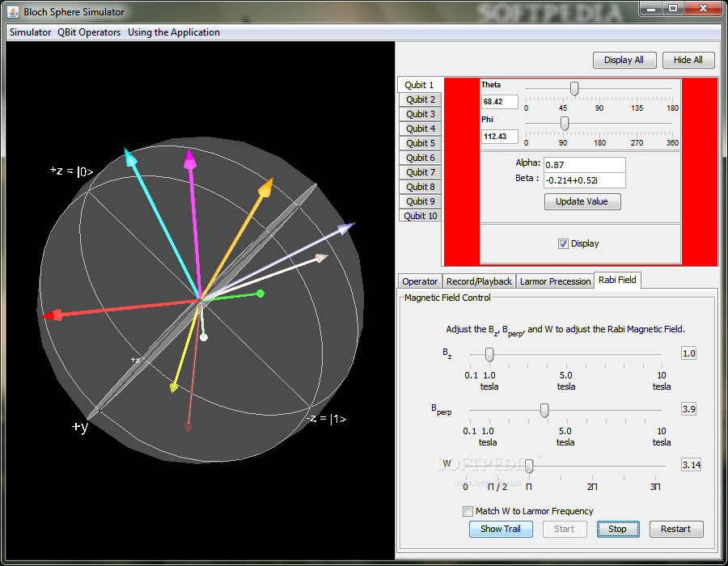The image size is (728, 566).
Task: Click the Alpha input field
Action: 585,165
